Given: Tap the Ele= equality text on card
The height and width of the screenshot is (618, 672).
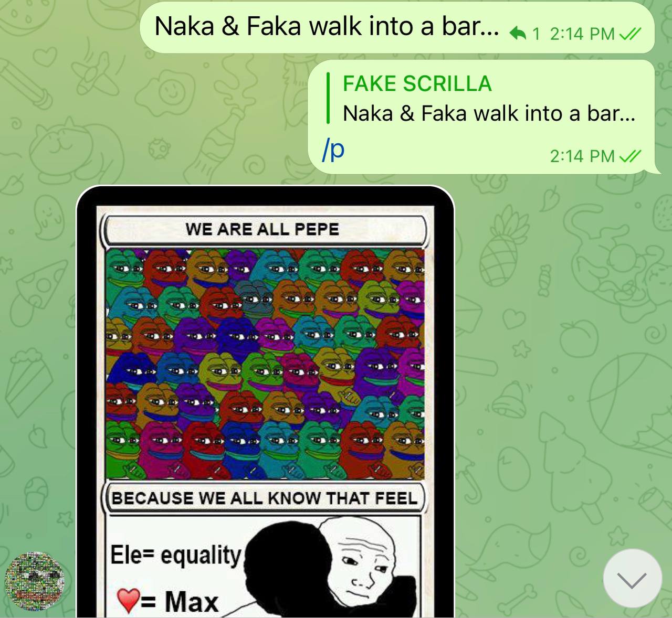Looking at the screenshot, I should (175, 556).
